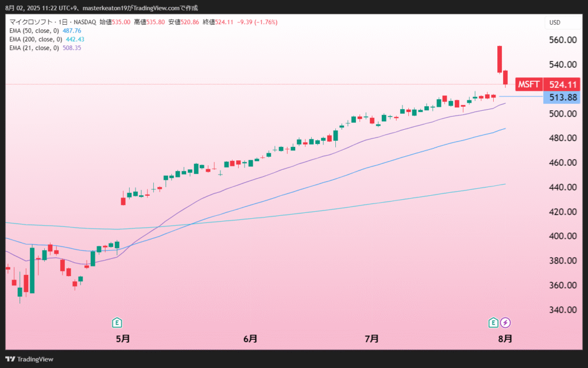This screenshot has width=588, height=368.
Task: Click the TradingView logo at bottom left
Action: pyautogui.click(x=29, y=359)
